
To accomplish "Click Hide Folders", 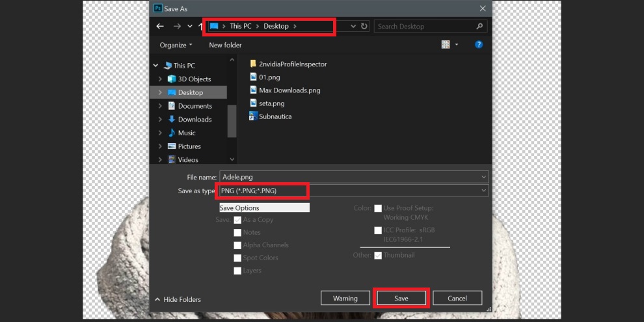I will point(178,299).
